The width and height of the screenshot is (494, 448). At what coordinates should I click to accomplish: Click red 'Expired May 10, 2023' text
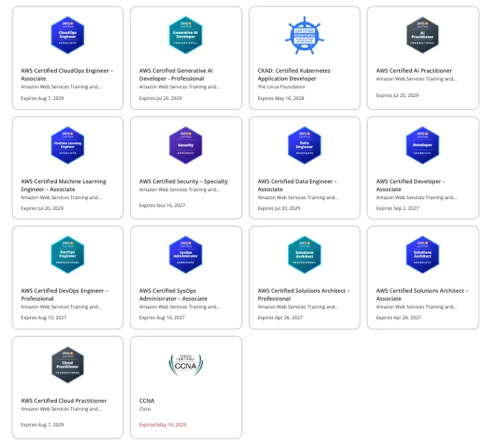(163, 425)
